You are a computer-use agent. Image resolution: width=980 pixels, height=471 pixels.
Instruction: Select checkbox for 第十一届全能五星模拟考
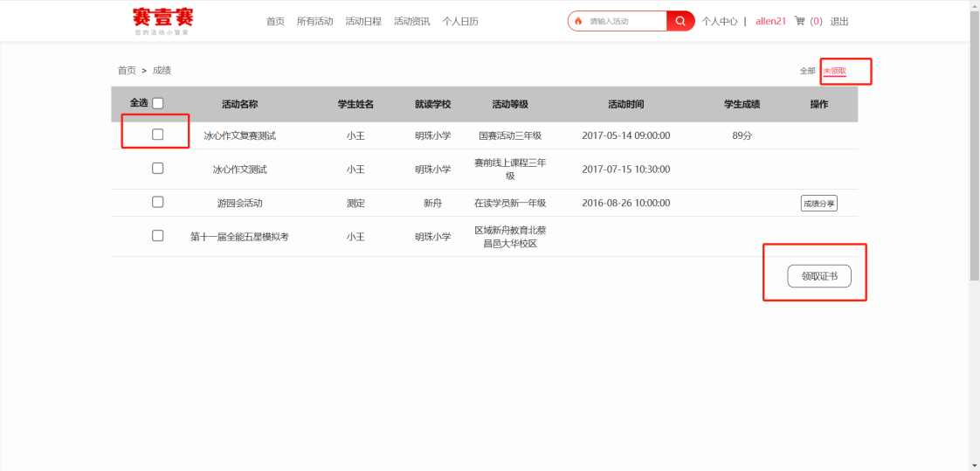[x=158, y=236]
